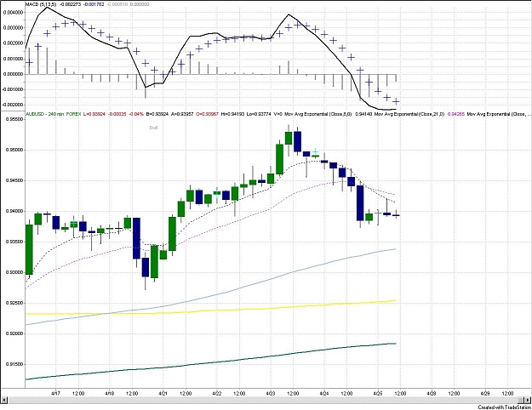Click the 0.93000 price axis label
Screen dimensions: 532x410
14,272
